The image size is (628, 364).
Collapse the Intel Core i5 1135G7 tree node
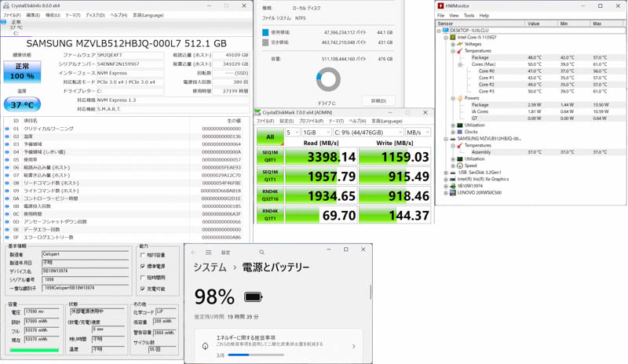point(446,38)
